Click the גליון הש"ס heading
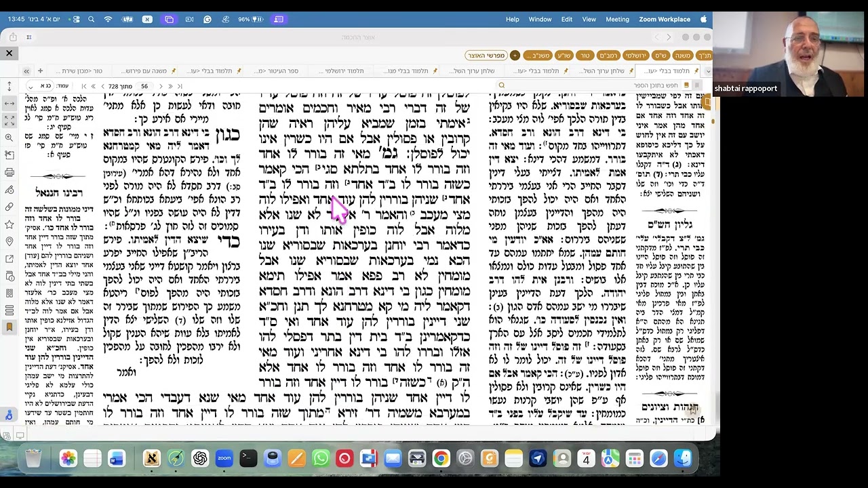 tap(669, 224)
